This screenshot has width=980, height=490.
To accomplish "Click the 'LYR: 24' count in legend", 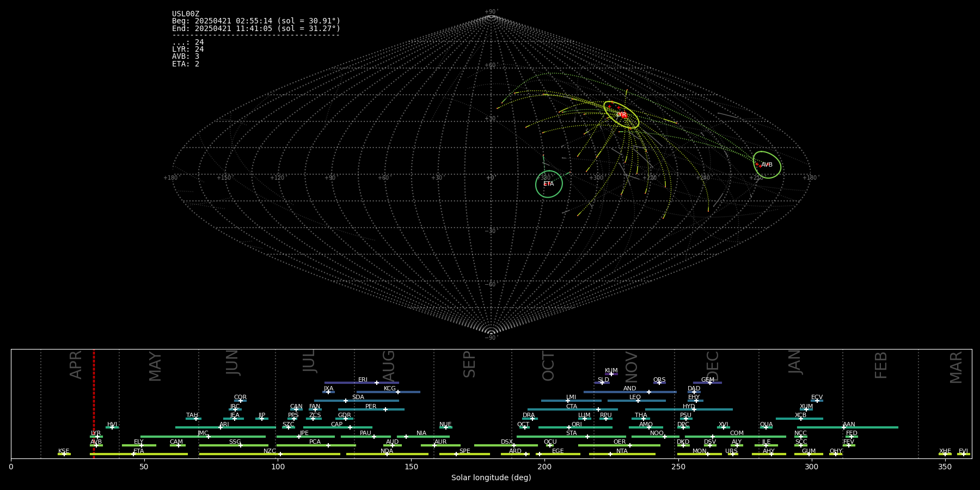I will coord(188,50).
